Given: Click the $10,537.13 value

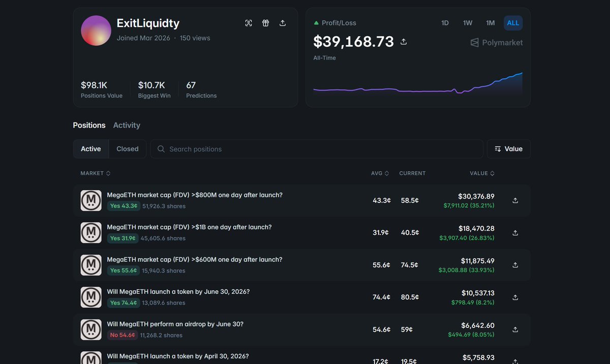Looking at the screenshot, I should (x=478, y=293).
